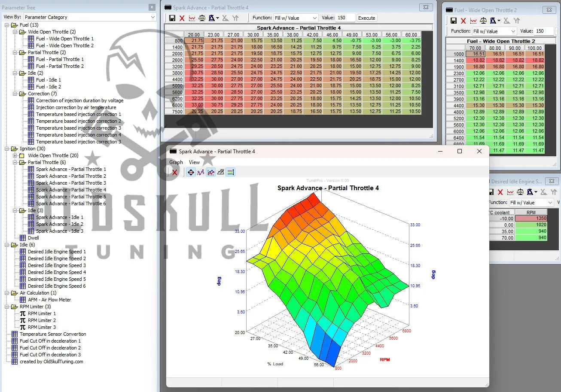This screenshot has height=392, width=561.
Task: Toggle the color bands legend button in graph toolbar
Action: click(x=231, y=172)
